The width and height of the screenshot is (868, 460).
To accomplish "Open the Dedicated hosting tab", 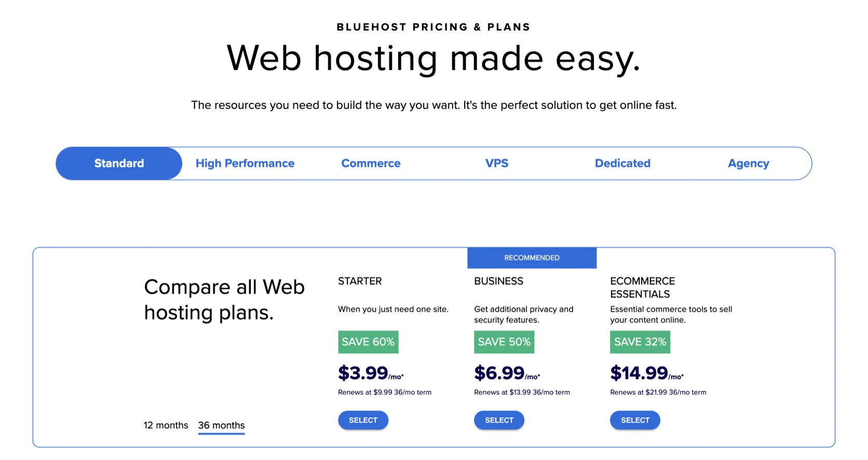I will tap(622, 164).
